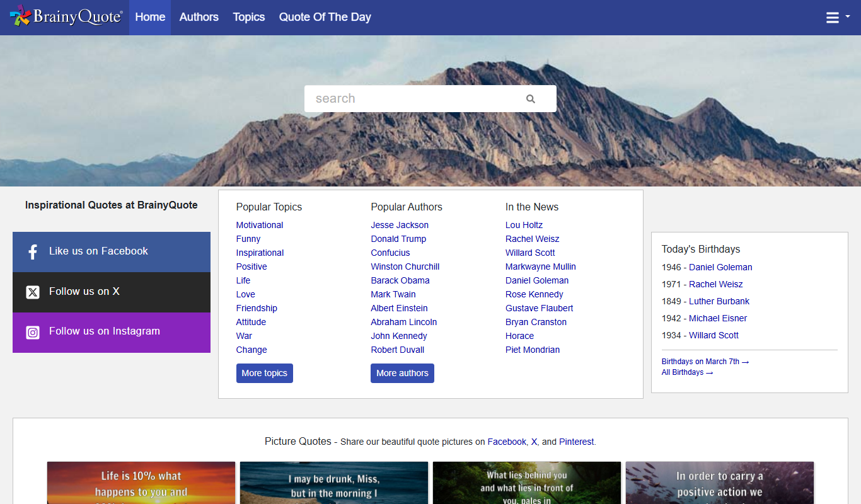Click the magnifying glass search icon
Image resolution: width=861 pixels, height=504 pixels.
click(531, 99)
